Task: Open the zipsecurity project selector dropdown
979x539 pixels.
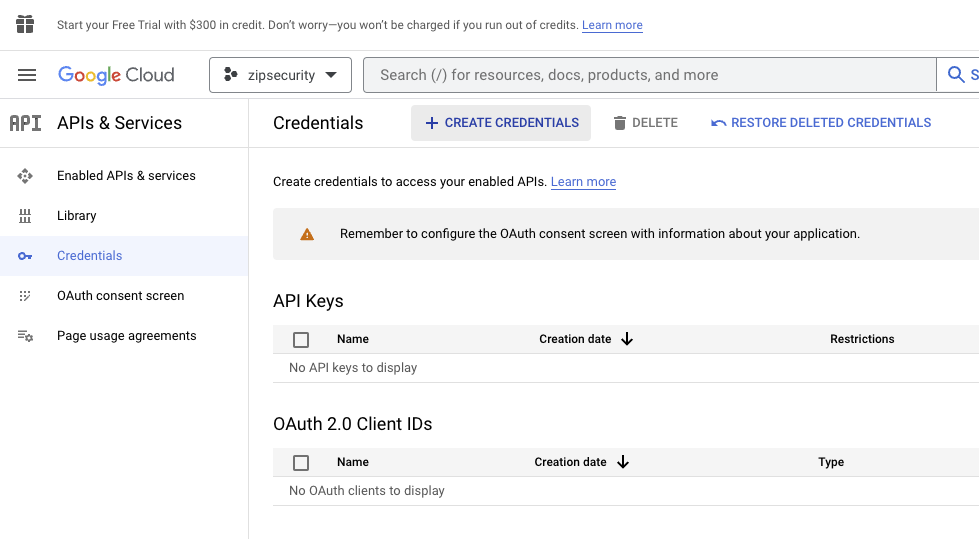Action: coord(280,75)
